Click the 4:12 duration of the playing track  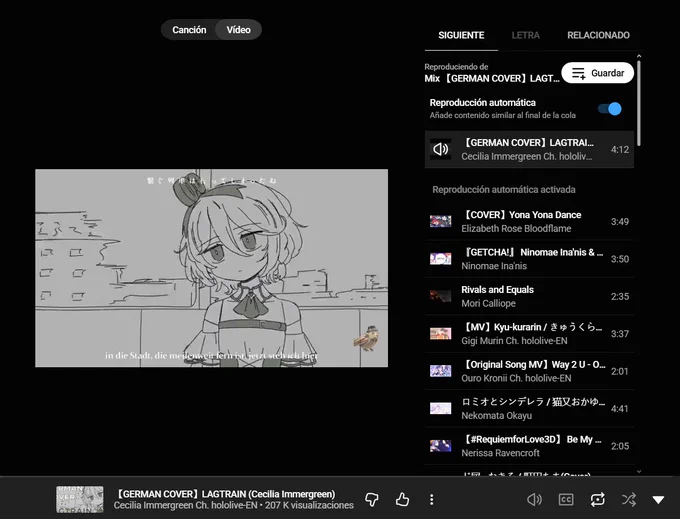pos(620,150)
